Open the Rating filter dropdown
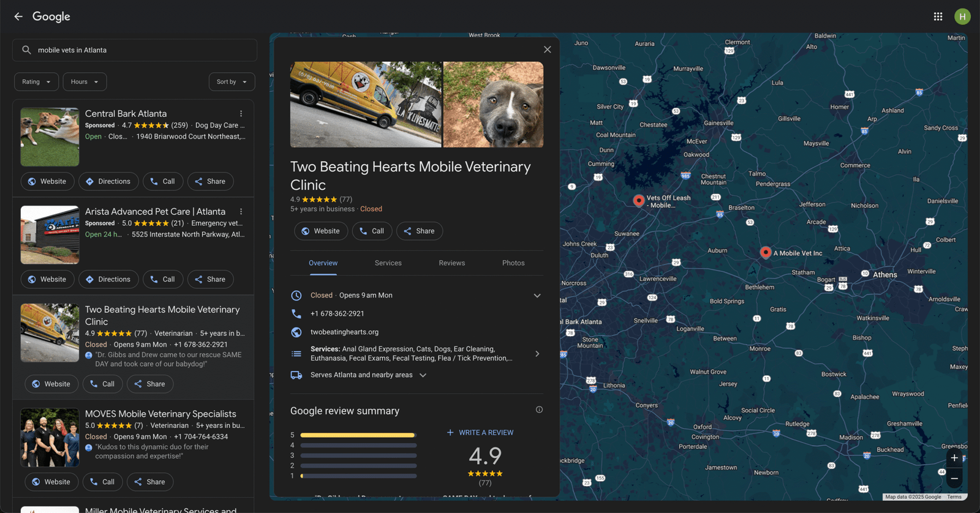Screen dimensions: 980x513 pyautogui.click(x=37, y=82)
